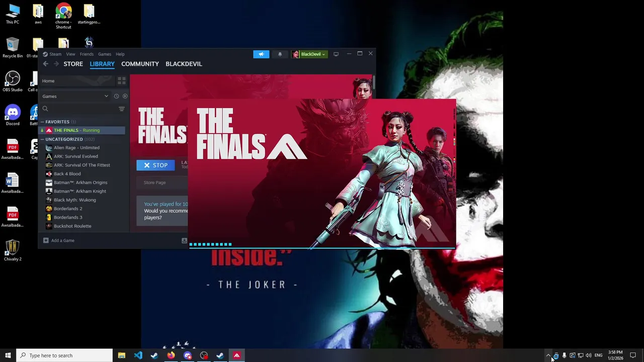Open Firefox from the taskbar

click(171, 355)
